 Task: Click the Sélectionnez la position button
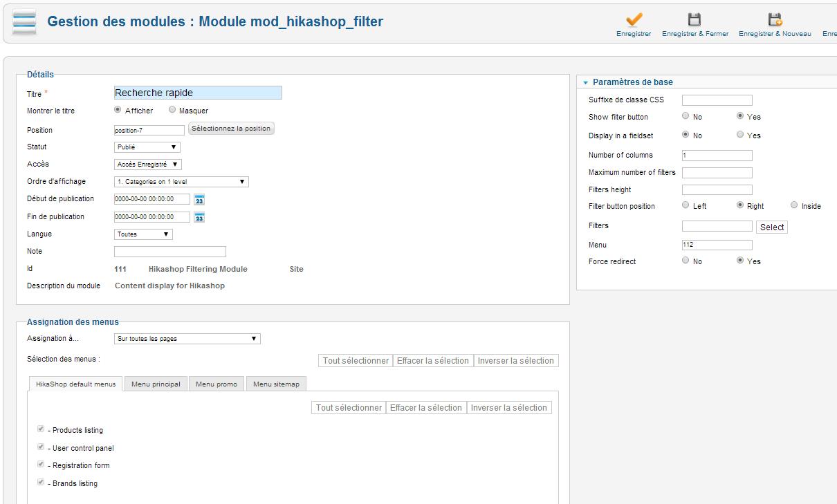[231, 129]
